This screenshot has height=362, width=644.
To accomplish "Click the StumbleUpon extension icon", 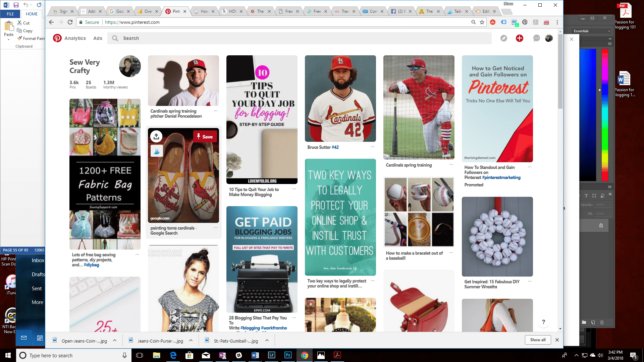I will 493,22.
